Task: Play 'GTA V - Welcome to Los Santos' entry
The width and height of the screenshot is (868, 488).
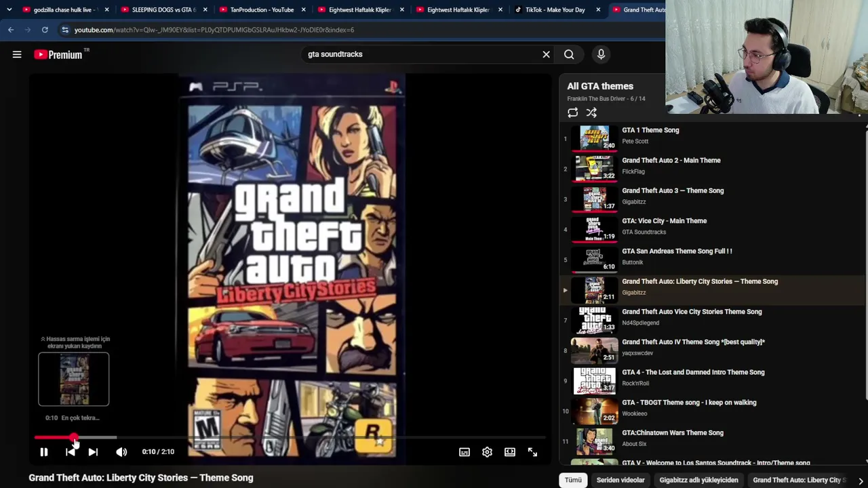Action: pyautogui.click(x=716, y=463)
